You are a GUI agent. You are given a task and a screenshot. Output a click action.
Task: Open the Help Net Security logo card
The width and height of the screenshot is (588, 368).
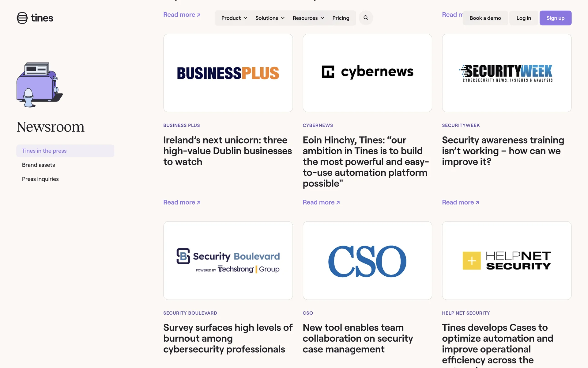coord(507,260)
